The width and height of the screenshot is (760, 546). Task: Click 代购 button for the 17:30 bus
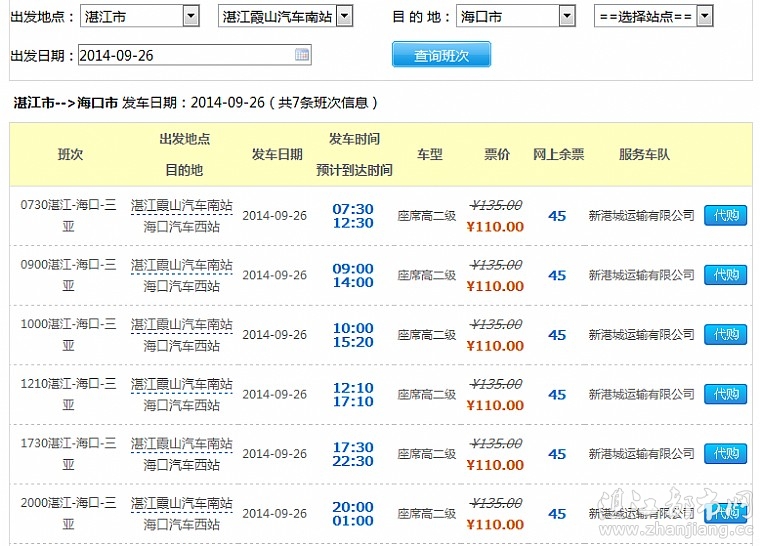pos(725,454)
